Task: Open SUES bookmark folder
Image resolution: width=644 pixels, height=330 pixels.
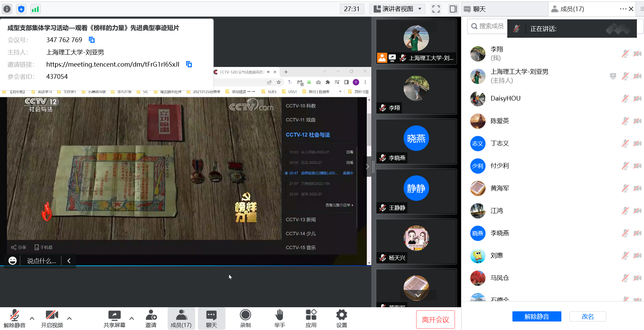Action: point(269,92)
